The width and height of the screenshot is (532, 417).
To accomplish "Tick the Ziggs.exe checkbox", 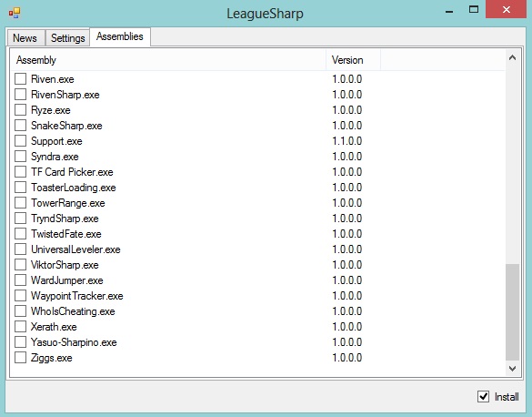I will coord(20,358).
